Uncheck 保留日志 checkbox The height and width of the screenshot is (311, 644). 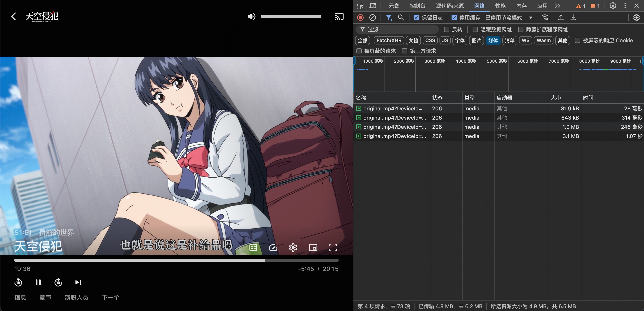tap(416, 18)
